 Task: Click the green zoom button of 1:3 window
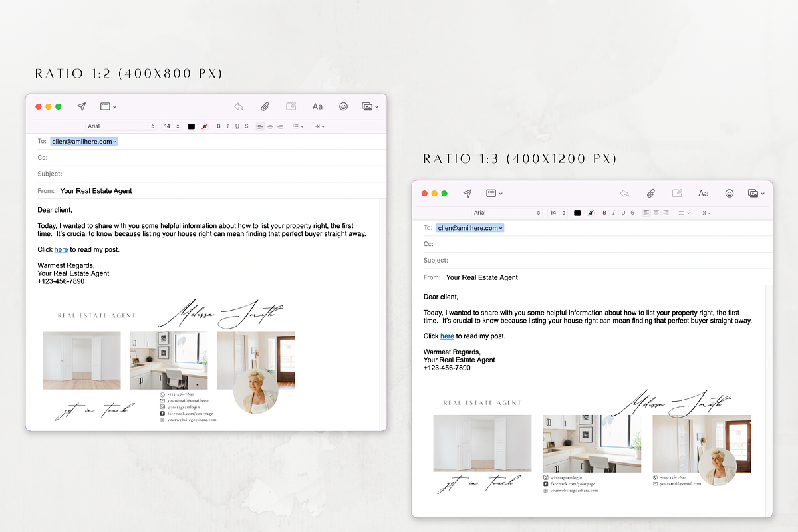click(444, 194)
